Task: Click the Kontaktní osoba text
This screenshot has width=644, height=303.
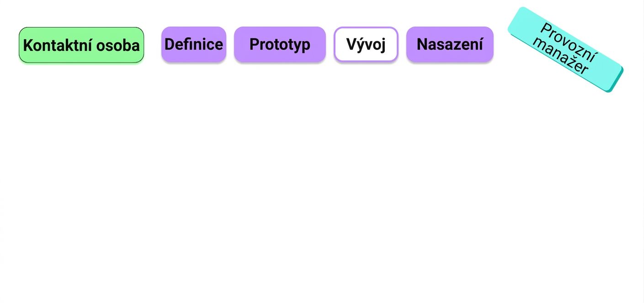Action: (81, 45)
